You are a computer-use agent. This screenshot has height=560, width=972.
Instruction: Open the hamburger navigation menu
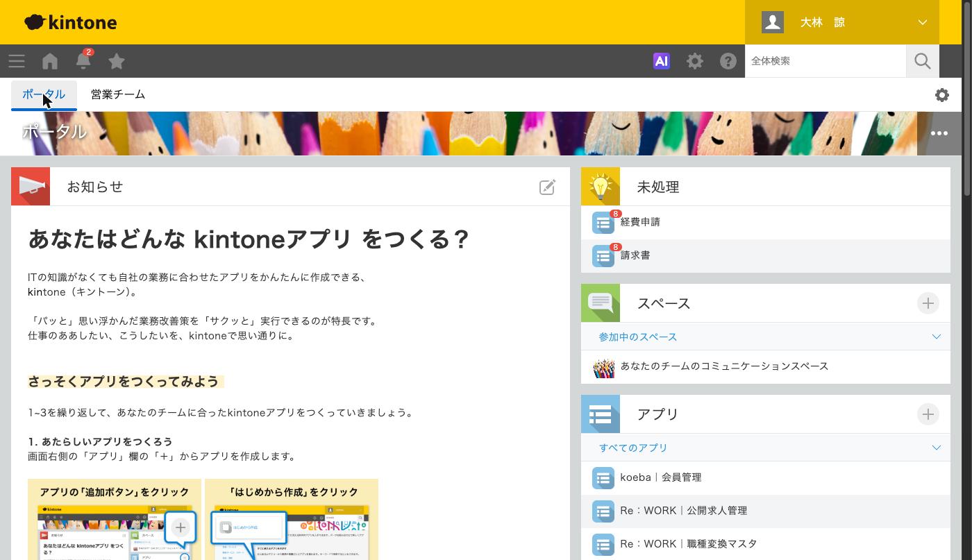17,61
